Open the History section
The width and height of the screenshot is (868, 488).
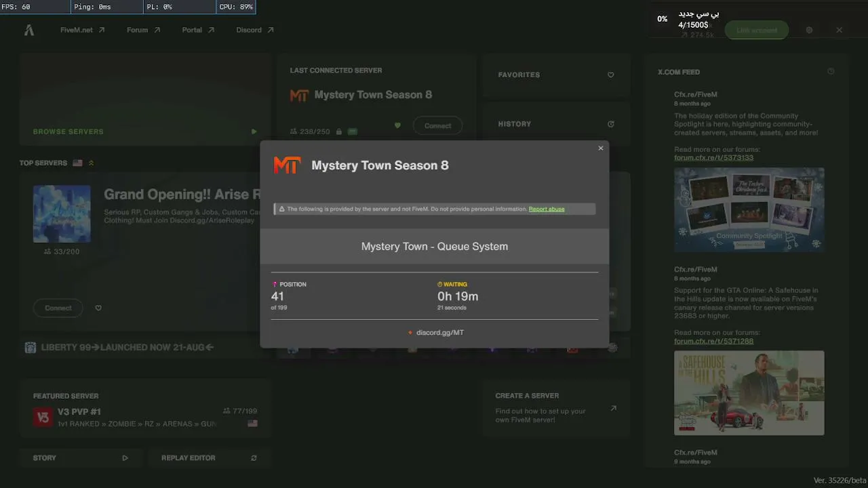557,124
